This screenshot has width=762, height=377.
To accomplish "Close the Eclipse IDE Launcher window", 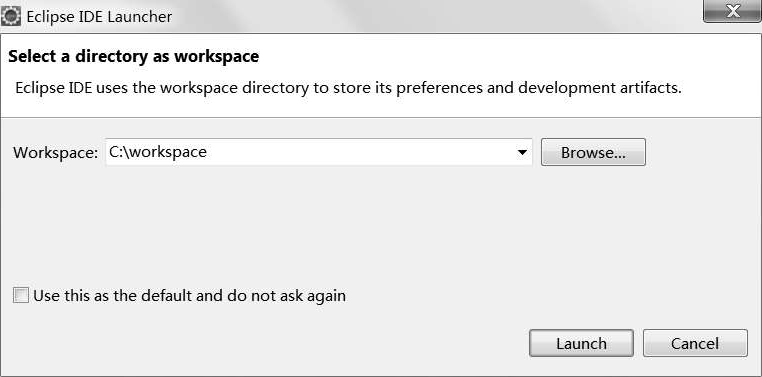I will (x=732, y=11).
